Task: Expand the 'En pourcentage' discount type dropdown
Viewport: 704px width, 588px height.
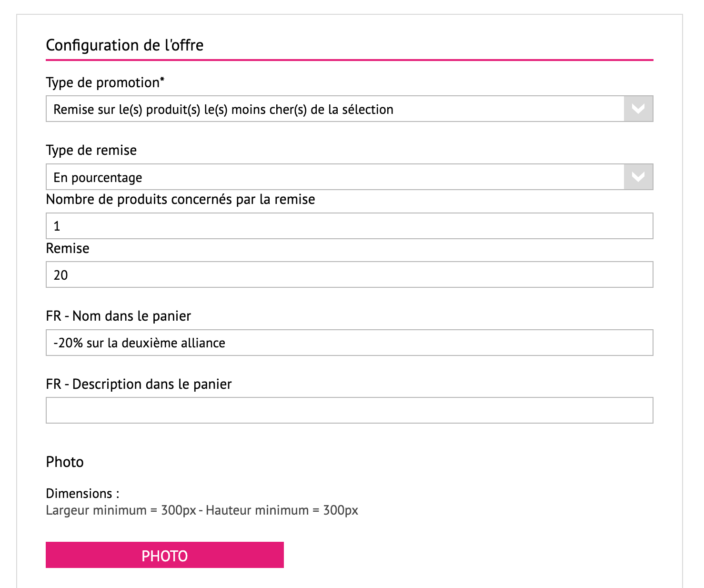Action: [x=333, y=177]
